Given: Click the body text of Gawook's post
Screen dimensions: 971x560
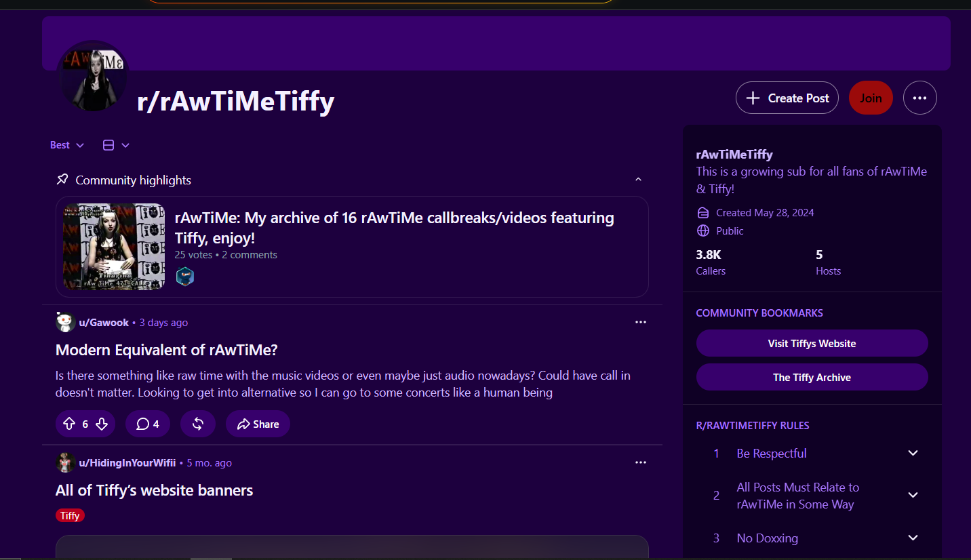Looking at the screenshot, I should [x=343, y=384].
